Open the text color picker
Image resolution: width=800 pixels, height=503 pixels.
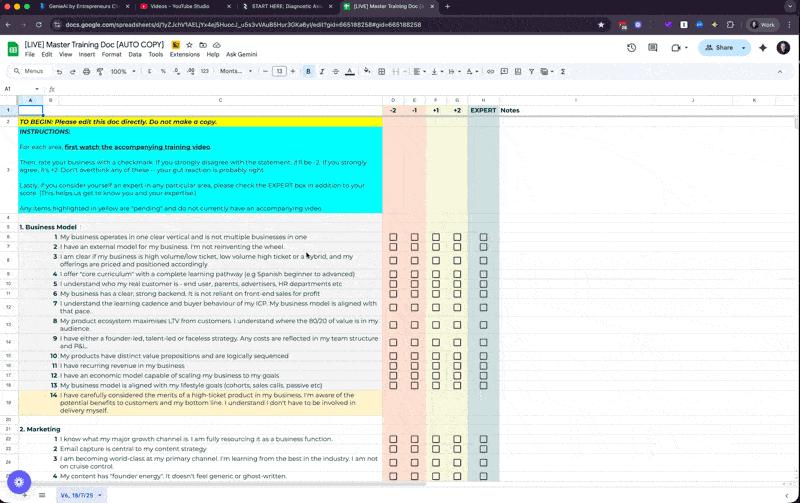[x=349, y=72]
